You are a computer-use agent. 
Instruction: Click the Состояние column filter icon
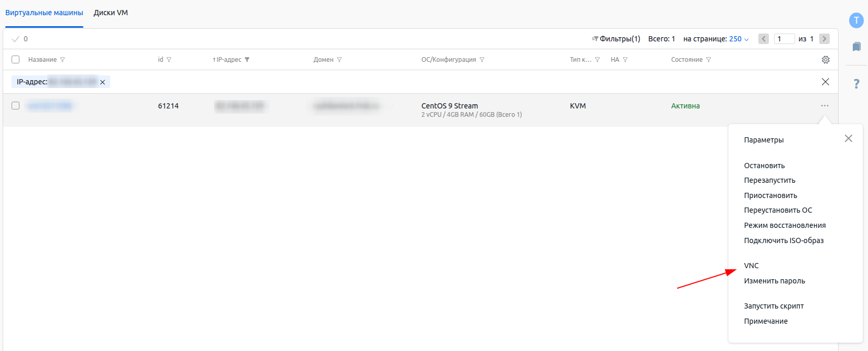(x=709, y=60)
